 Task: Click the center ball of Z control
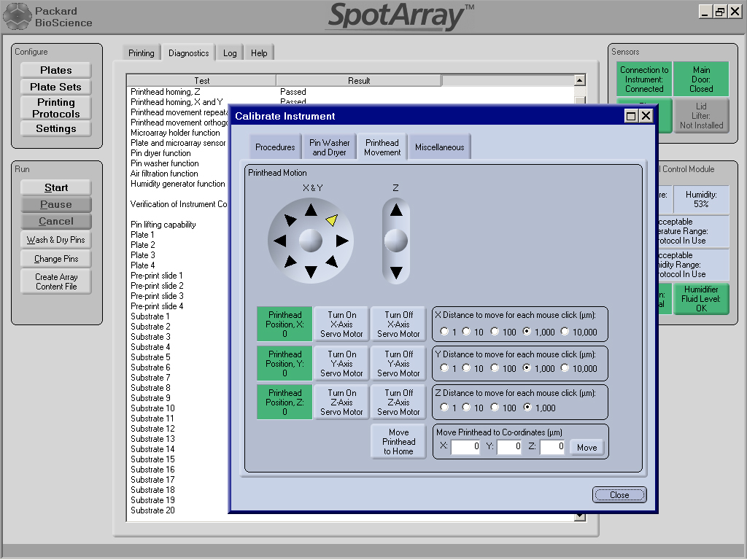pyautogui.click(x=396, y=241)
